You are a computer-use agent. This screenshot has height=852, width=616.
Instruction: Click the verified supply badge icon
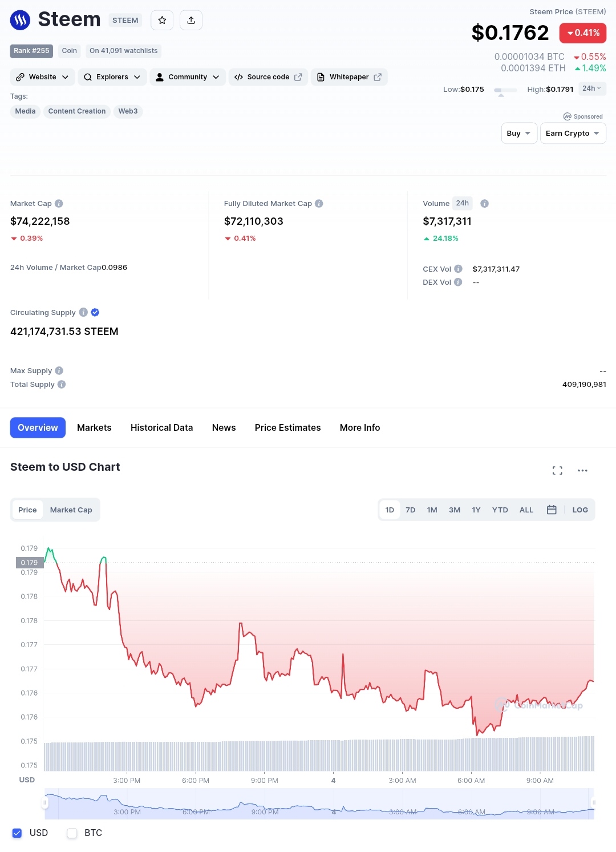(95, 312)
